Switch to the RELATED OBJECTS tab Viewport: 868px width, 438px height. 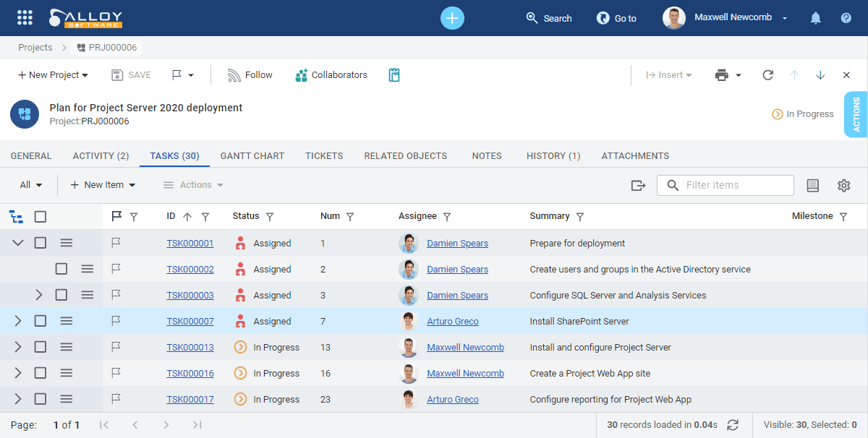point(406,155)
